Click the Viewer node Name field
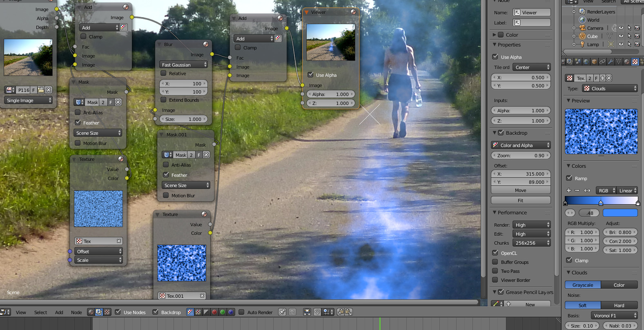 532,13
